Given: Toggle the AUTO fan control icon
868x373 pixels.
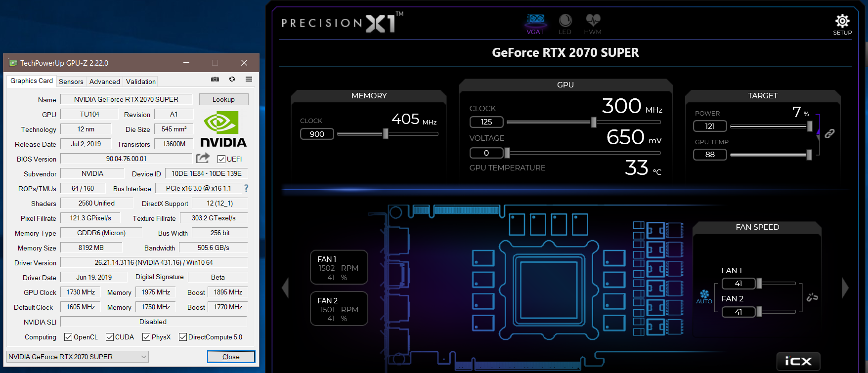Looking at the screenshot, I should point(704,297).
